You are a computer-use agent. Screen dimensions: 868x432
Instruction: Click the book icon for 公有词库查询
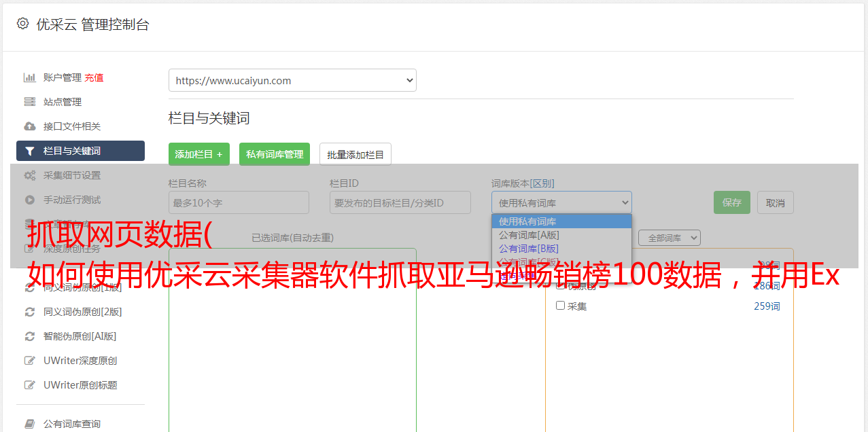click(29, 424)
